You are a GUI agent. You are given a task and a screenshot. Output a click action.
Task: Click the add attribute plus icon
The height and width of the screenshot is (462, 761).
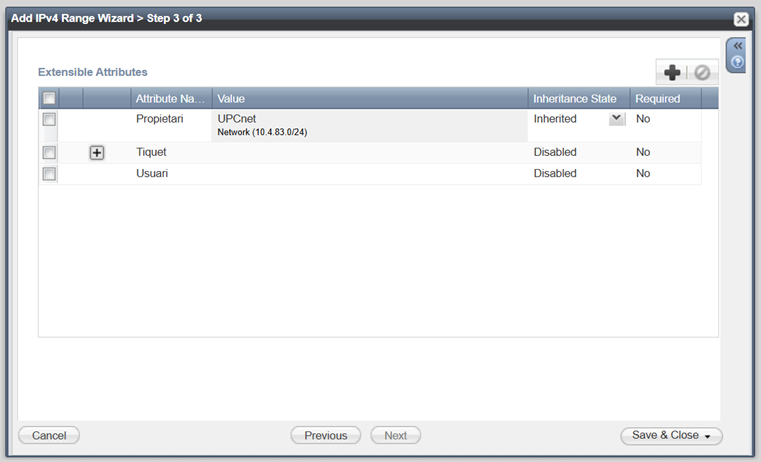(673, 73)
